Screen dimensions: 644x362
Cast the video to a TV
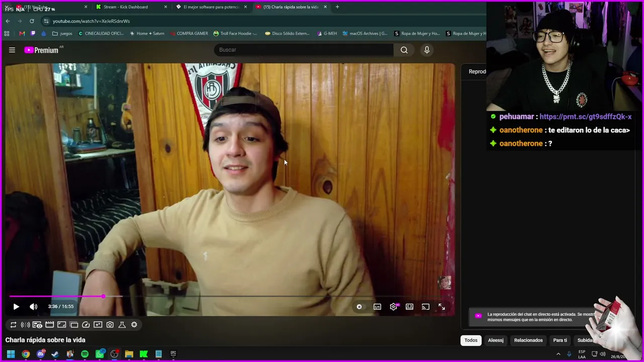[x=426, y=307]
